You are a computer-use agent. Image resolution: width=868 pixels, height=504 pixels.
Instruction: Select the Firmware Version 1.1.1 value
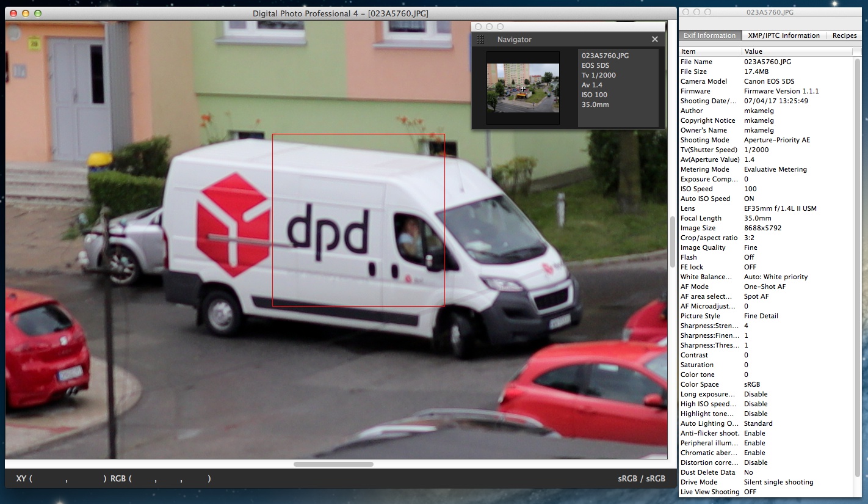(x=781, y=91)
